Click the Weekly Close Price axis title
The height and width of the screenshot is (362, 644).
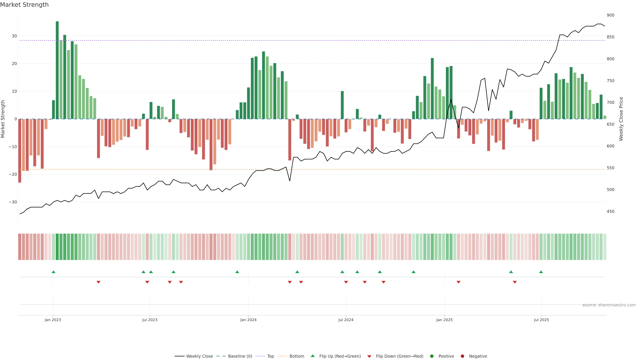tap(621, 119)
